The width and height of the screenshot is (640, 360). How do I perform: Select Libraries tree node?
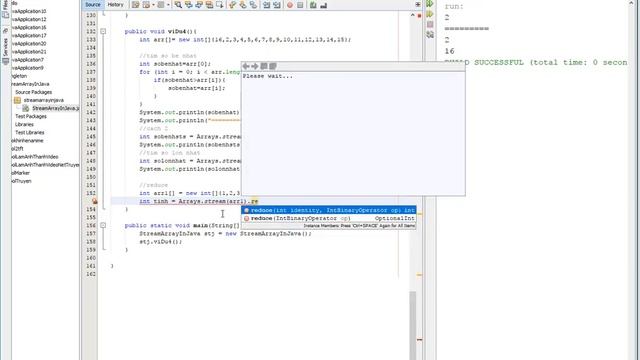[x=24, y=124]
